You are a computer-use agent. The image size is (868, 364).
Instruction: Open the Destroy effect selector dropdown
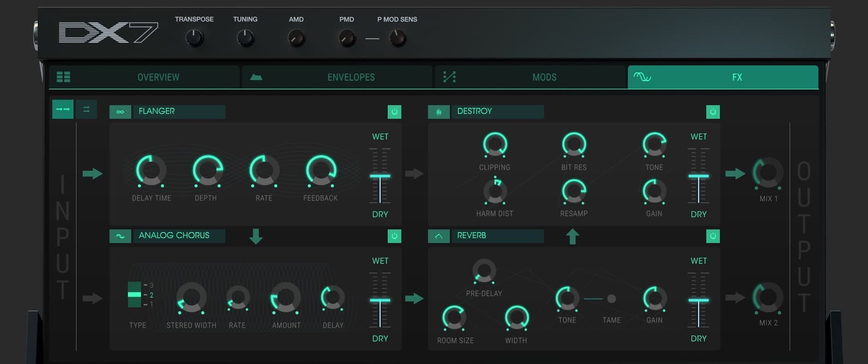(x=498, y=112)
